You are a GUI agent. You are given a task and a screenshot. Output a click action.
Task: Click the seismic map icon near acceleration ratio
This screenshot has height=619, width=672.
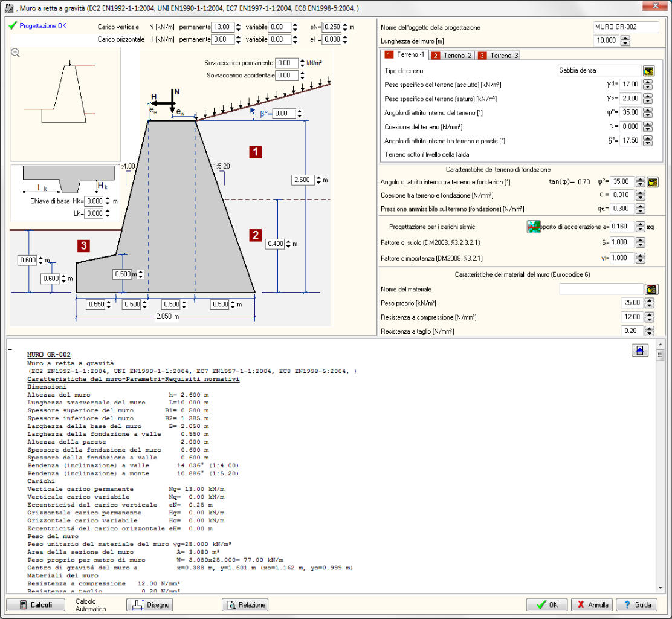click(533, 227)
